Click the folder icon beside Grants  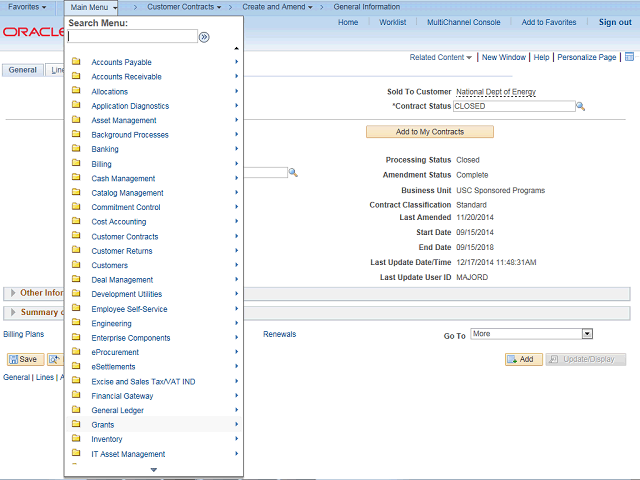pos(76,425)
